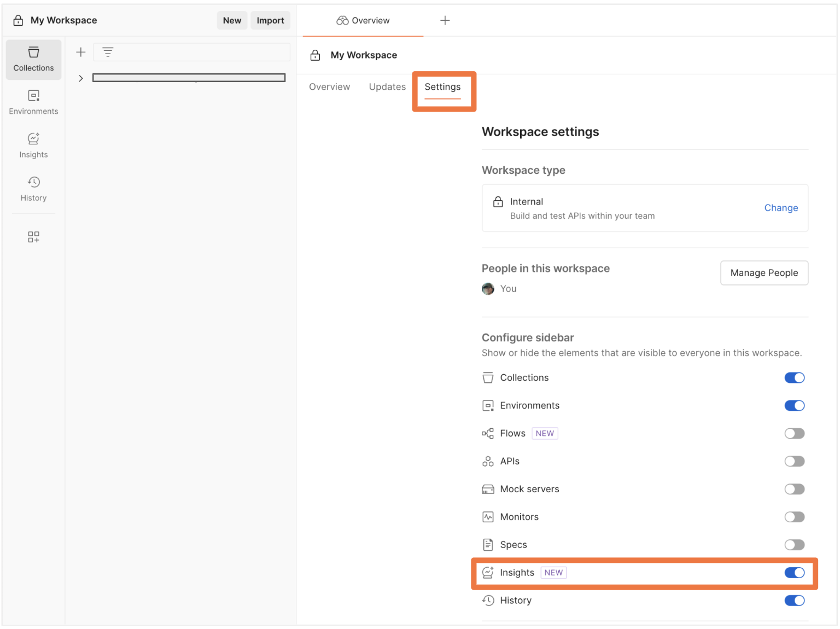
Task: Enable the Specs sidebar toggle
Action: [x=795, y=545]
